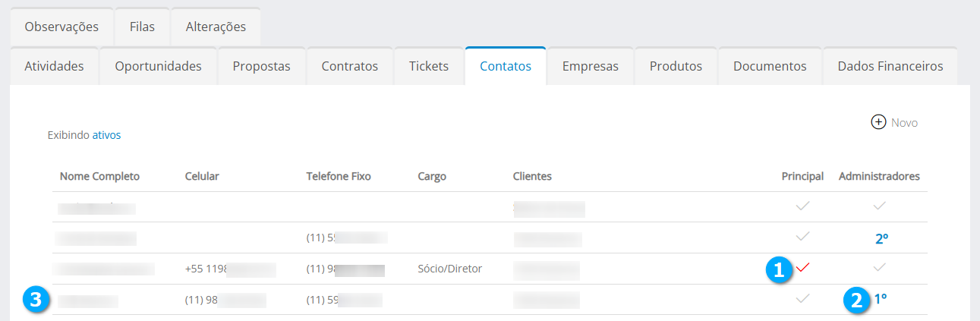Click the red Principal checkmark
Screen dimensions: 980x321
tap(802, 267)
